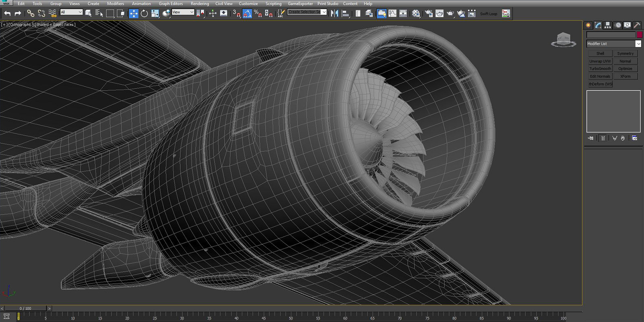The height and width of the screenshot is (322, 644).
Task: Click the TexTools icon
Action: click(x=506, y=14)
